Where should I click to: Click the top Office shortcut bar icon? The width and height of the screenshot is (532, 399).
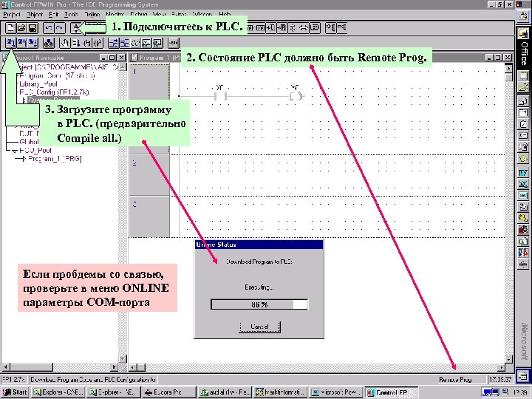[x=522, y=16]
